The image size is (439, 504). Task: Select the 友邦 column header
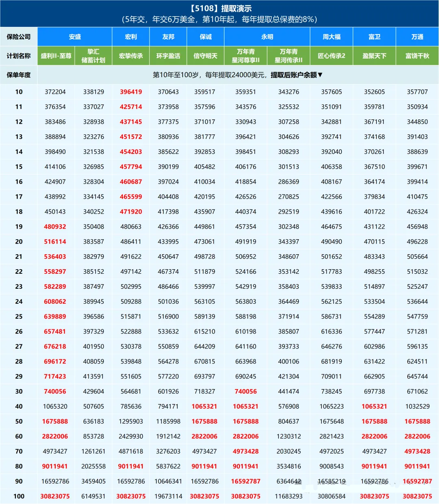tap(168, 37)
